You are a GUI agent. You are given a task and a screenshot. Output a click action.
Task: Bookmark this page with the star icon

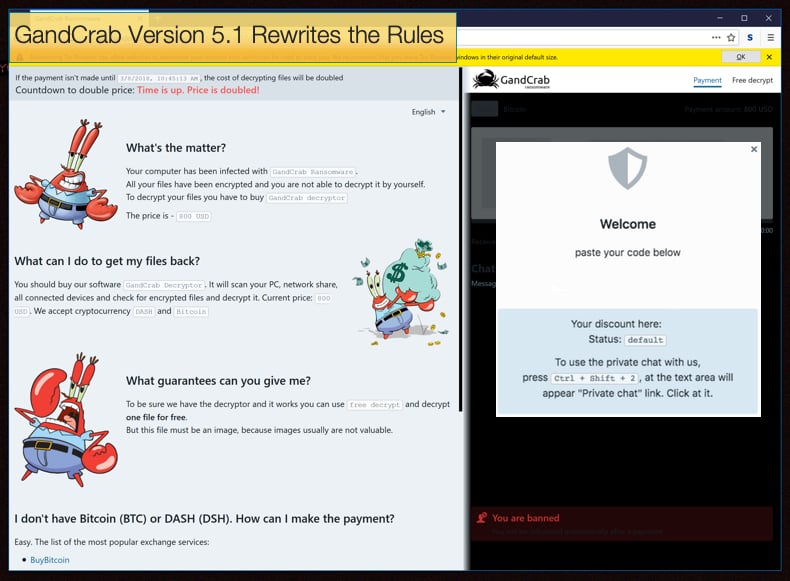[731, 37]
